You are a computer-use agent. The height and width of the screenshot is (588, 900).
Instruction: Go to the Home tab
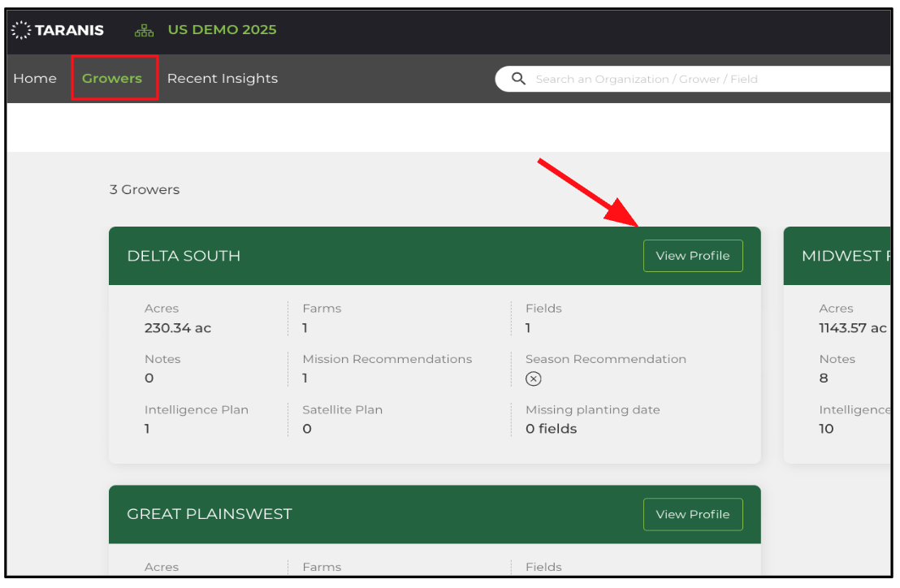pyautogui.click(x=35, y=79)
